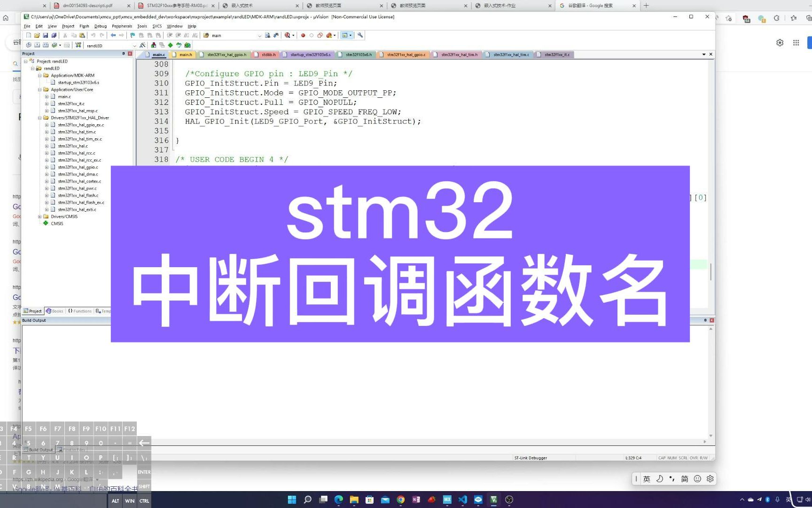Open the Pack Installer icon
Screen dimensions: 812x508
(187, 45)
